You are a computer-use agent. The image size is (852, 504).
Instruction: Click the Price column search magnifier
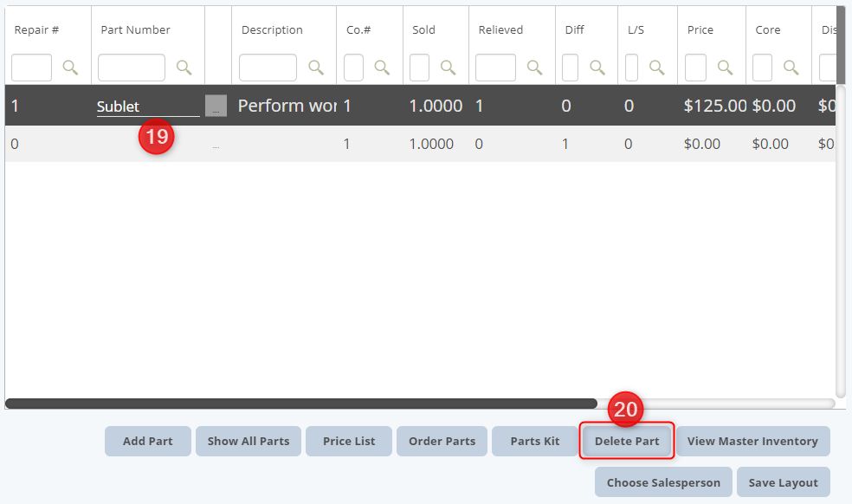point(726,68)
